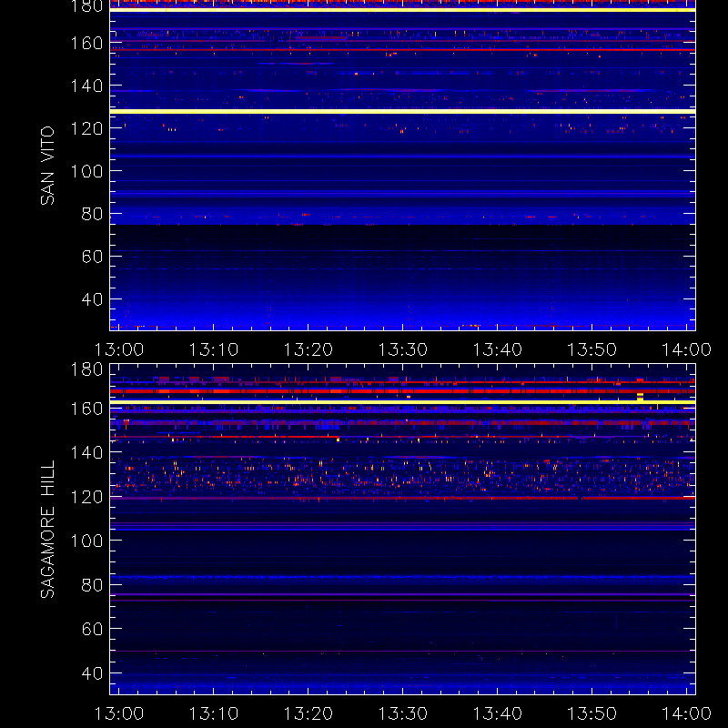This screenshot has height=728, width=728.
Task: Click the 13:00 time label under Sagamore Hill plot
Action: 119,713
